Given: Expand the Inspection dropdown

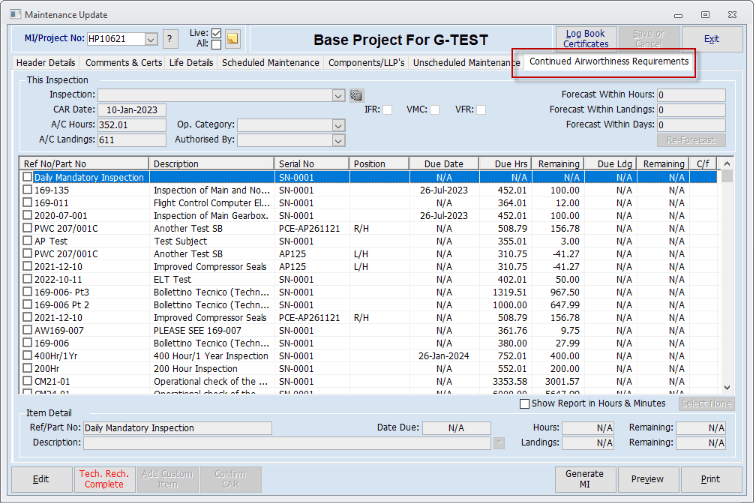Looking at the screenshot, I should 339,96.
